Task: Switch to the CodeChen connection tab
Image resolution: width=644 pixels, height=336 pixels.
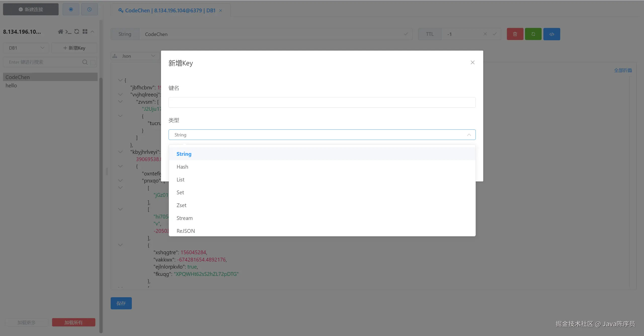Action: coord(167,11)
